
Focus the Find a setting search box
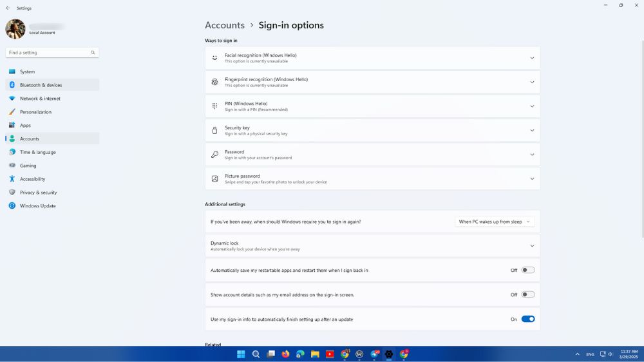tap(52, 53)
